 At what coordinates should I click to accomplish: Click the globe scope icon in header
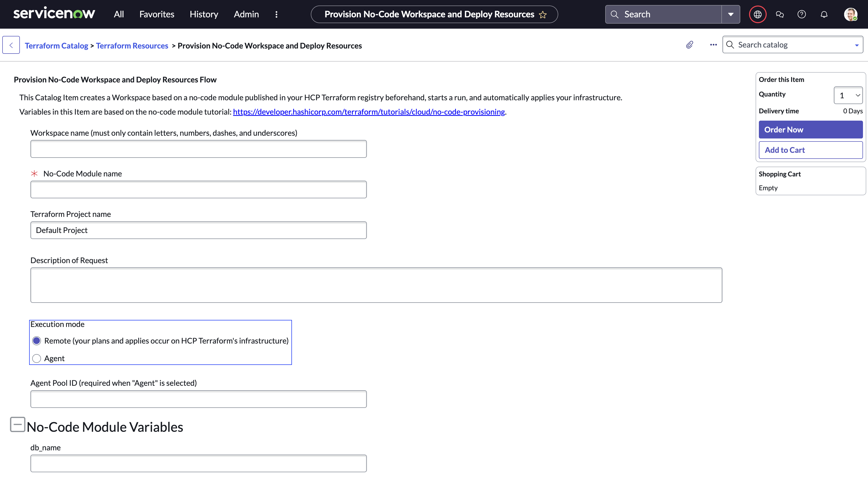tap(757, 15)
